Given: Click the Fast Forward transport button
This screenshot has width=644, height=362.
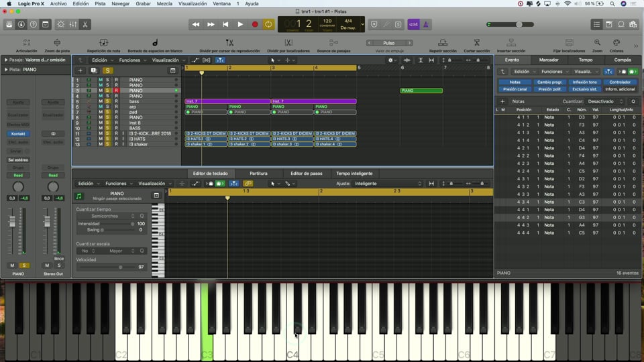Looking at the screenshot, I should [x=211, y=24].
